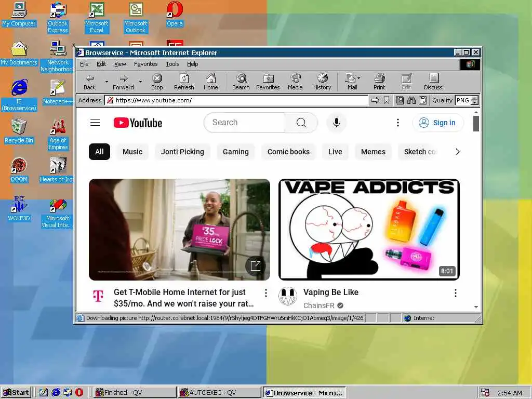Click the YouTube magnifier search button
The width and height of the screenshot is (532, 399).
coord(301,123)
